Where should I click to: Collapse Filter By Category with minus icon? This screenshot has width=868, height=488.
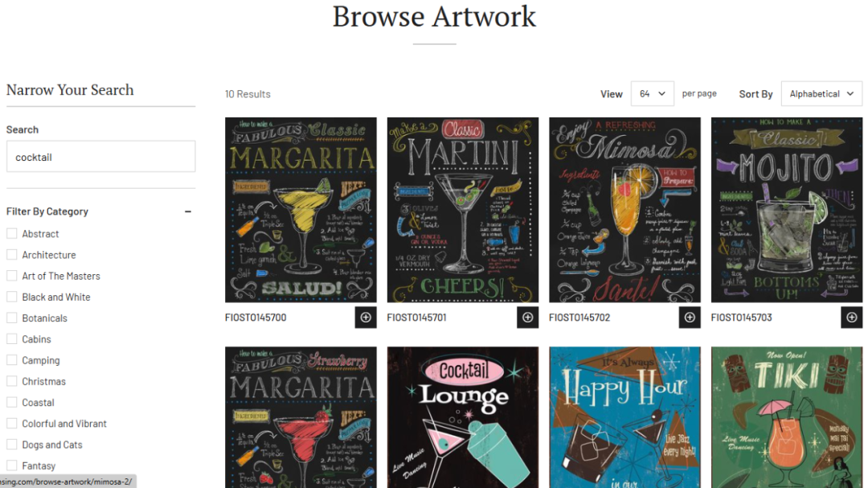tap(187, 211)
